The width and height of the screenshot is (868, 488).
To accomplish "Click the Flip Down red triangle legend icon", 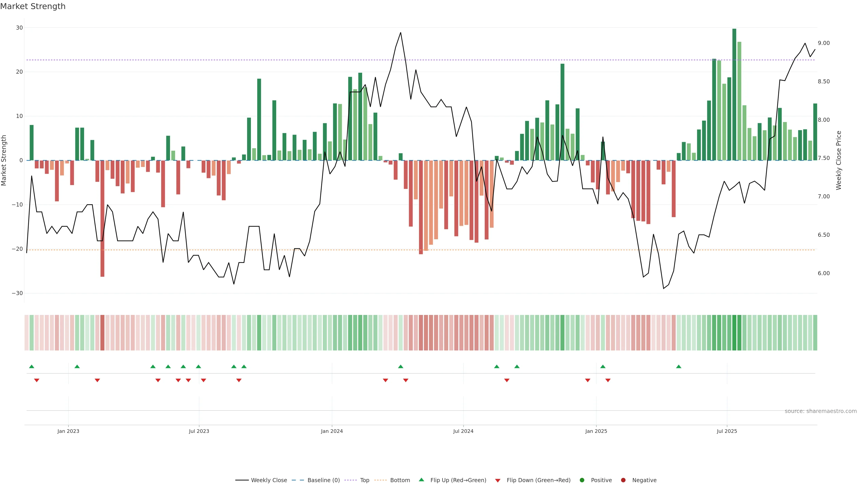I will pyautogui.click(x=498, y=481).
